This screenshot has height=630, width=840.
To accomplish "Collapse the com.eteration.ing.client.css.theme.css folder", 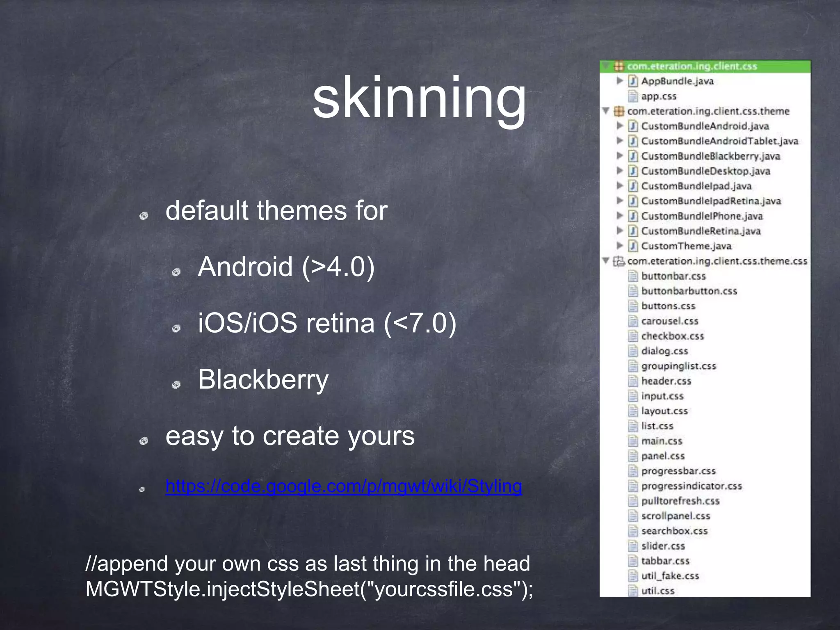I will click(606, 261).
